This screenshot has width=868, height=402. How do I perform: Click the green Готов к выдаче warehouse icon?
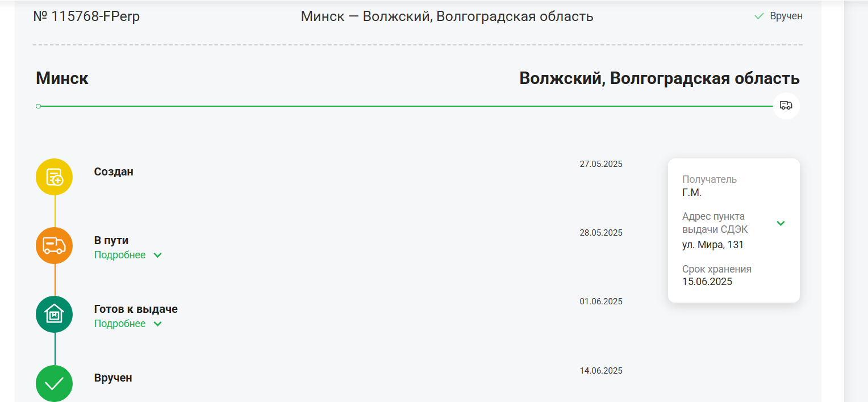pyautogui.click(x=54, y=314)
